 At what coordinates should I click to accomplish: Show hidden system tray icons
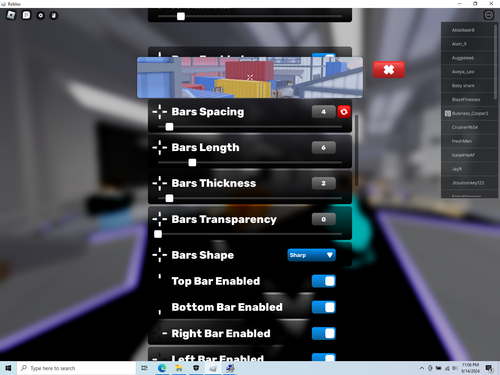(x=422, y=368)
